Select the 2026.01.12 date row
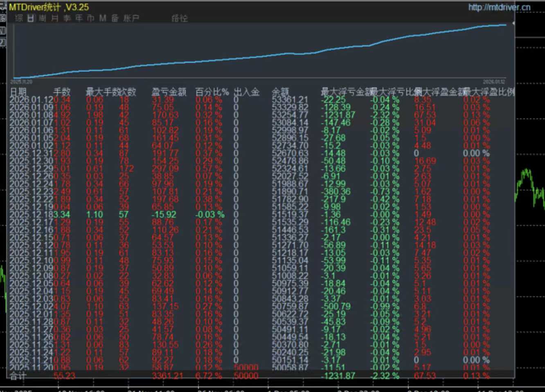The image size is (545, 392). (x=31, y=99)
